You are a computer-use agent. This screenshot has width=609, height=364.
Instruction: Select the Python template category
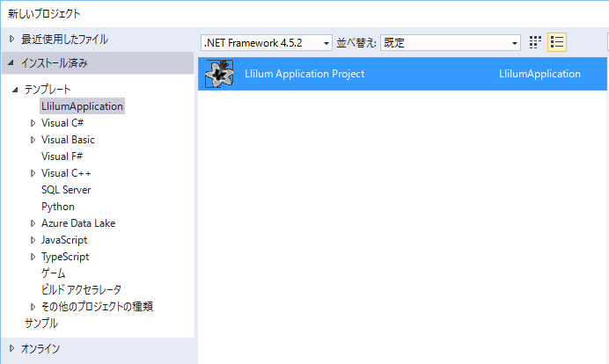click(58, 207)
